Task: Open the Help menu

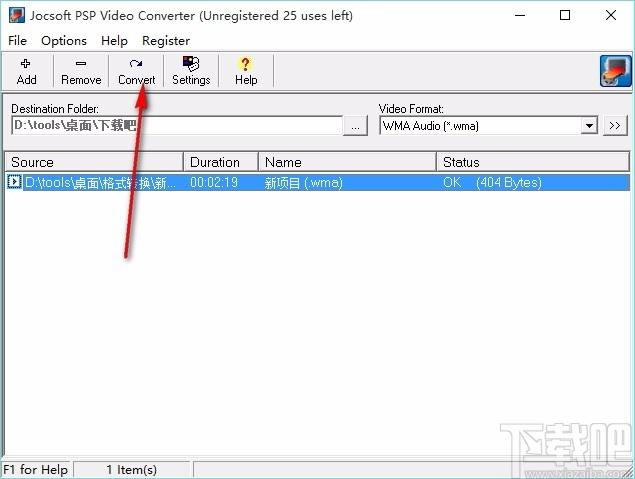Action: [114, 40]
